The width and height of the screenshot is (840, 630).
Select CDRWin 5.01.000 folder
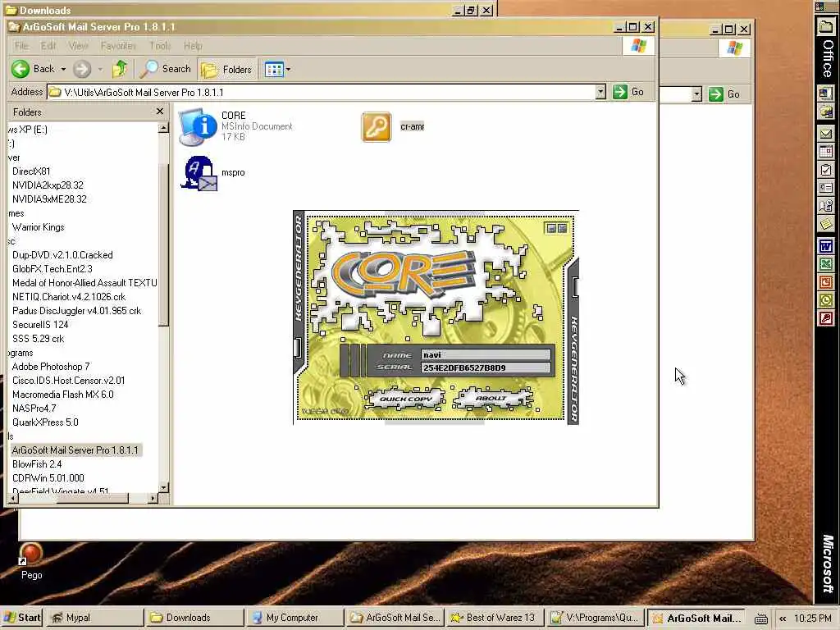pyautogui.click(x=48, y=478)
